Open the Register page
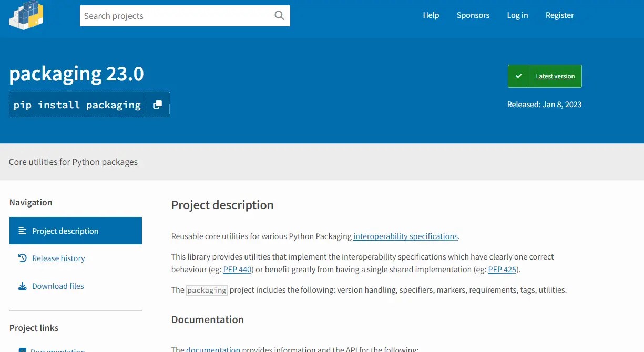Screen dimensions: 644x352 (x=559, y=15)
